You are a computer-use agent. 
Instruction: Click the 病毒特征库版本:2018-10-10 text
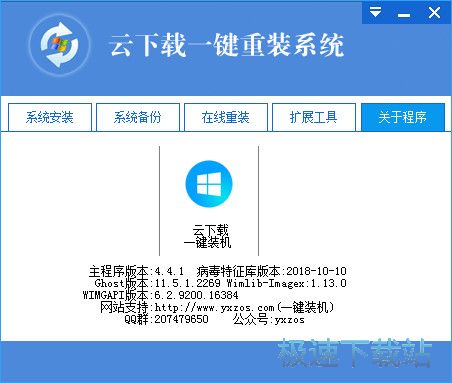[271, 271]
